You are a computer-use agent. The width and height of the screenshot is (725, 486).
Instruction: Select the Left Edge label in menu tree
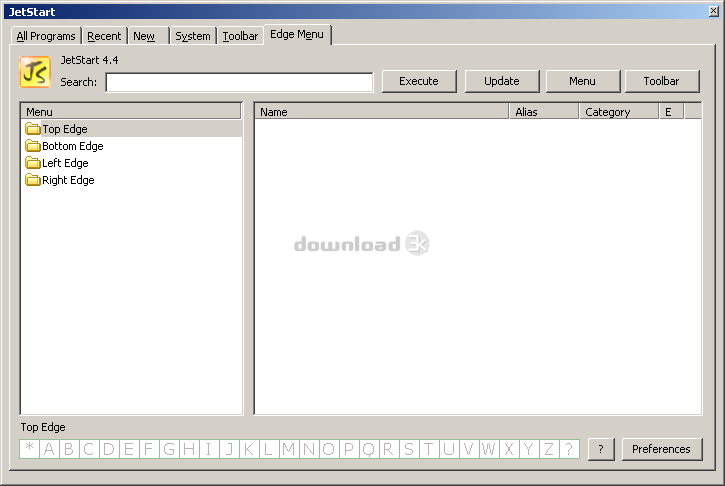pos(65,163)
